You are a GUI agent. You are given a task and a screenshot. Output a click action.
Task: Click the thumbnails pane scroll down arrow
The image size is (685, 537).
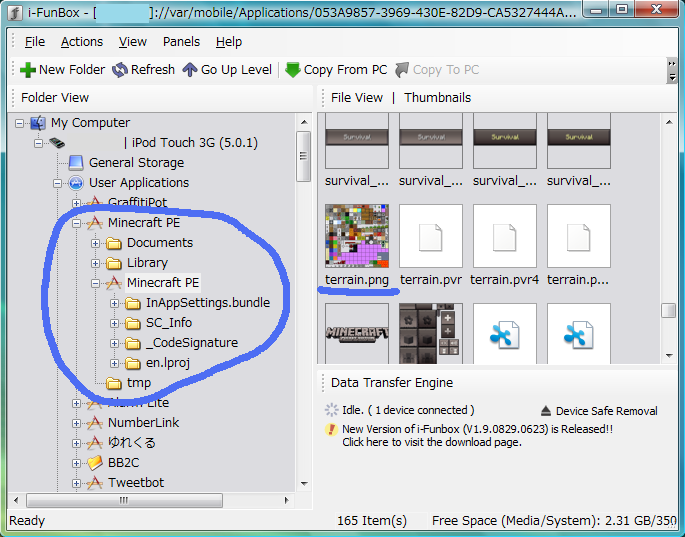pos(669,356)
